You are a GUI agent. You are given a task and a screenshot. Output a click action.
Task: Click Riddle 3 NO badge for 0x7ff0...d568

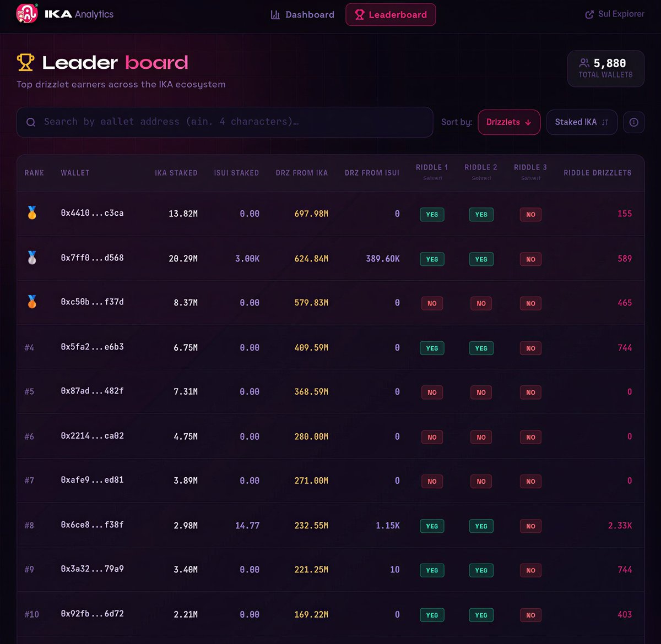pyautogui.click(x=530, y=259)
